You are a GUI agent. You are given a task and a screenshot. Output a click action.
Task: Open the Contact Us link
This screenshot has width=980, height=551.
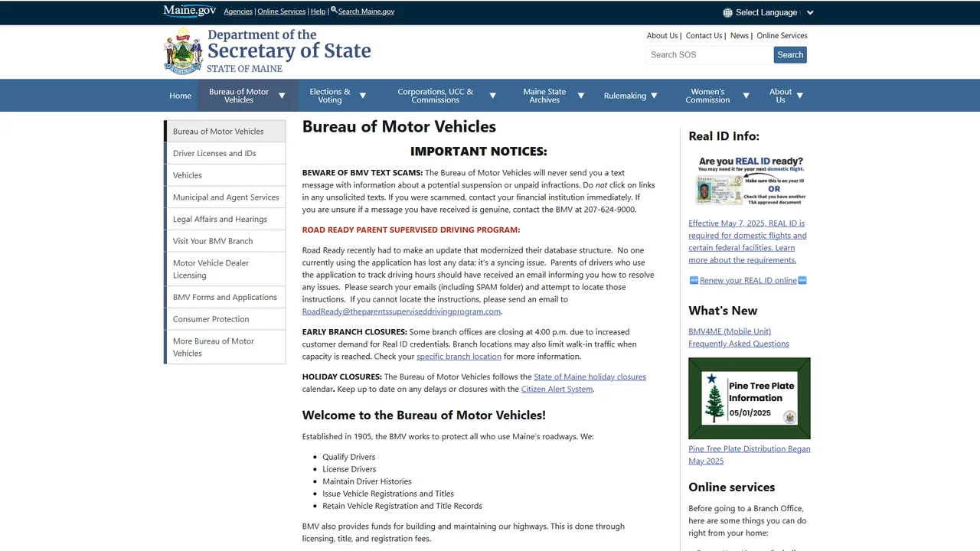click(704, 36)
